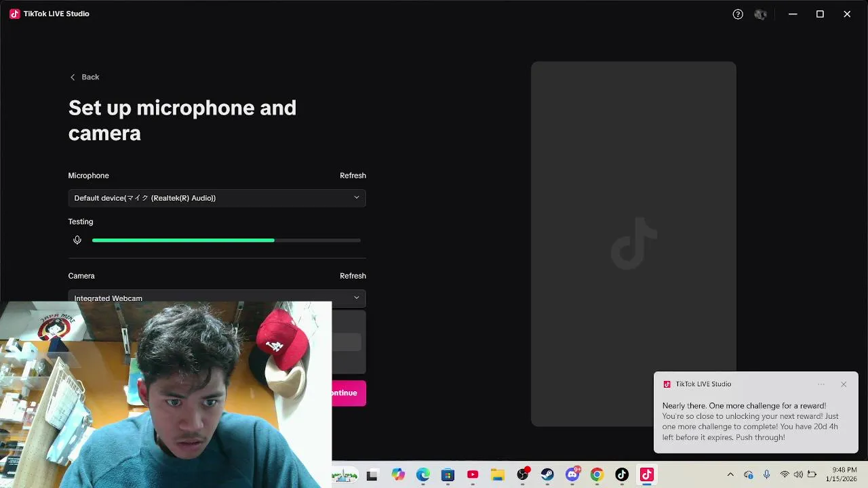Refresh the Microphone device list
The height and width of the screenshot is (488, 868).
click(353, 176)
